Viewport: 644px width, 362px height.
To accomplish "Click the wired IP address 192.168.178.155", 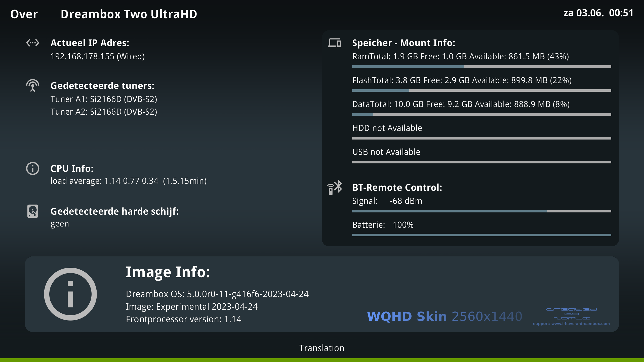I will (98, 57).
